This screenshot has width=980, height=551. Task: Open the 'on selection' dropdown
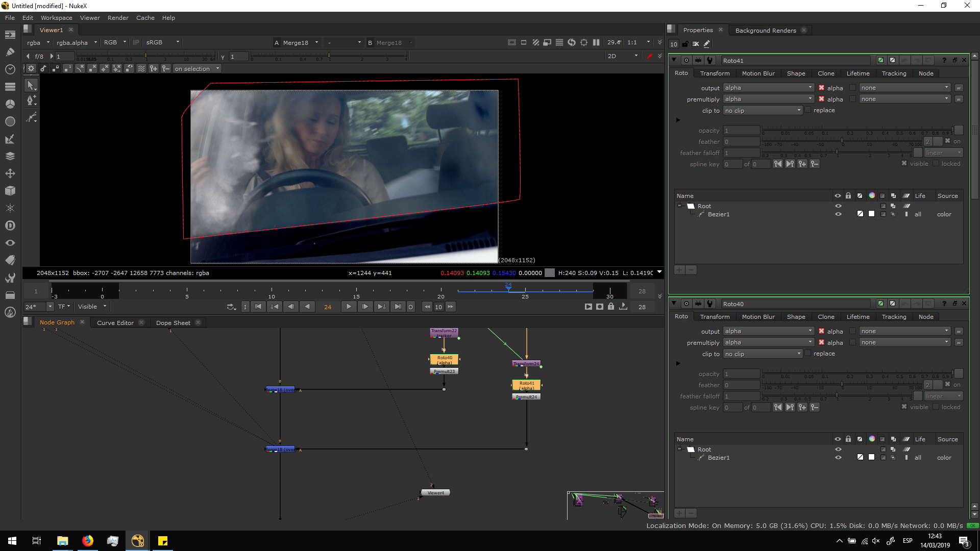click(x=197, y=69)
